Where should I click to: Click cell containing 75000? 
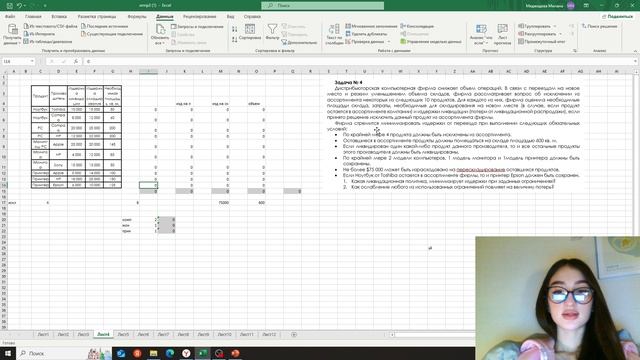220,202
